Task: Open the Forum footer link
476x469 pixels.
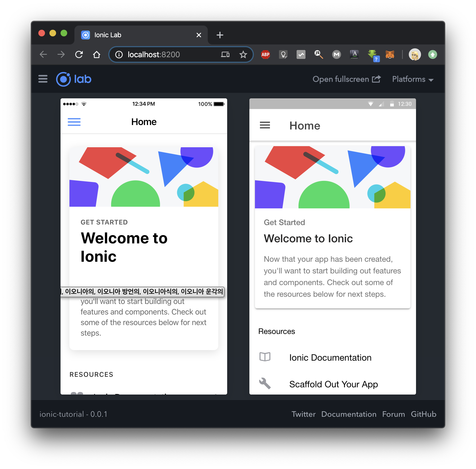Action: point(394,414)
